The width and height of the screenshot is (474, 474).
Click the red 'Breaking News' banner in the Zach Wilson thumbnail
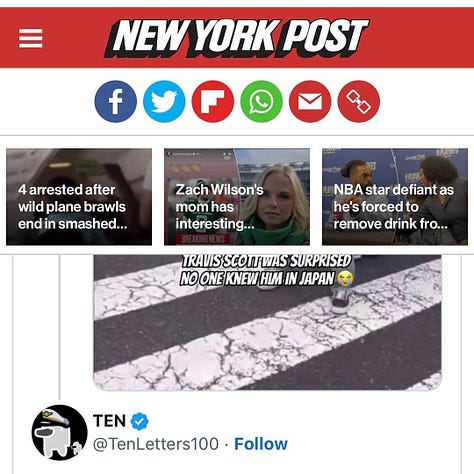[205, 239]
